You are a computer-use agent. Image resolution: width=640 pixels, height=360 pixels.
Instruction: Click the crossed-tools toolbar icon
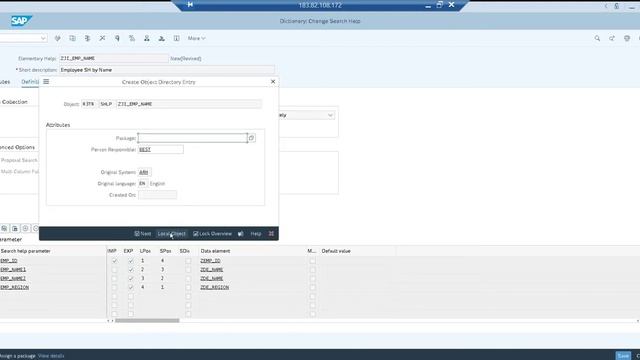click(102, 38)
